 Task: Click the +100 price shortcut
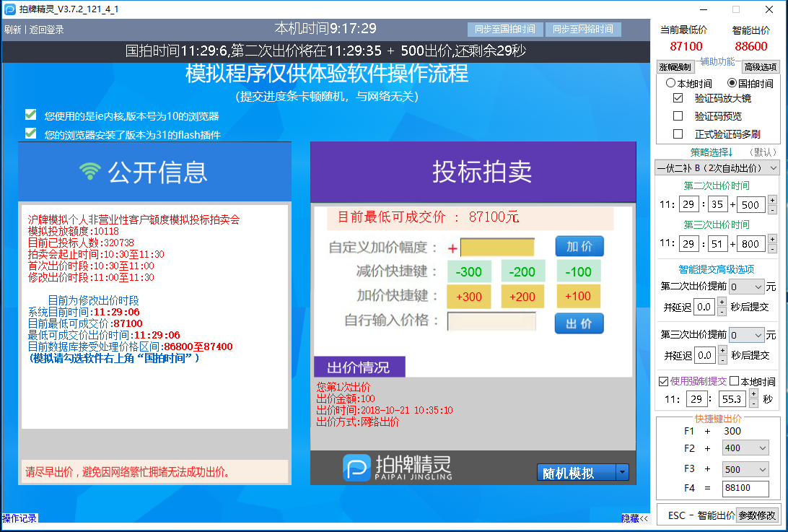579,296
